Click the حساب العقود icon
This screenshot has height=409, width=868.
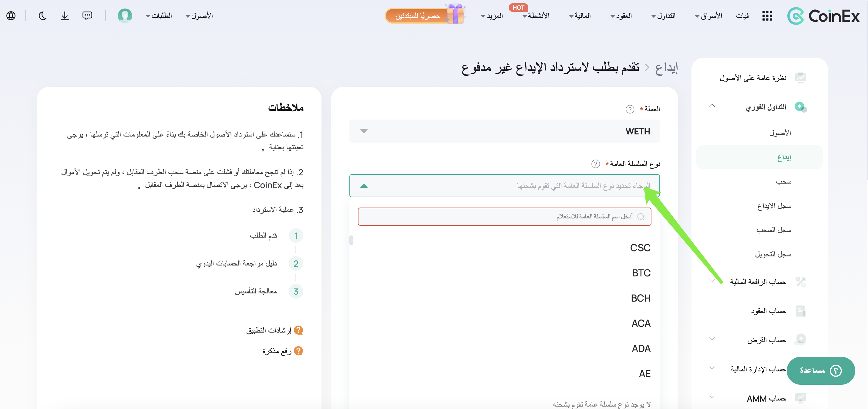pos(801,311)
